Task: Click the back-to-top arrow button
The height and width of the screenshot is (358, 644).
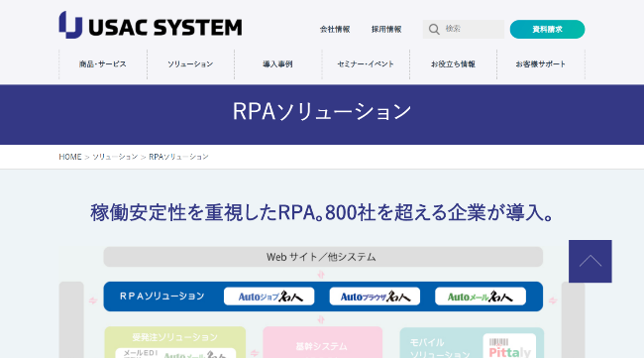Action: (590, 262)
